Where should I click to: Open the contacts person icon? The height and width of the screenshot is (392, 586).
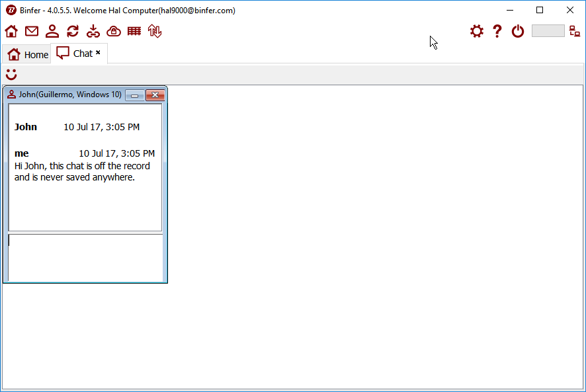coord(52,31)
